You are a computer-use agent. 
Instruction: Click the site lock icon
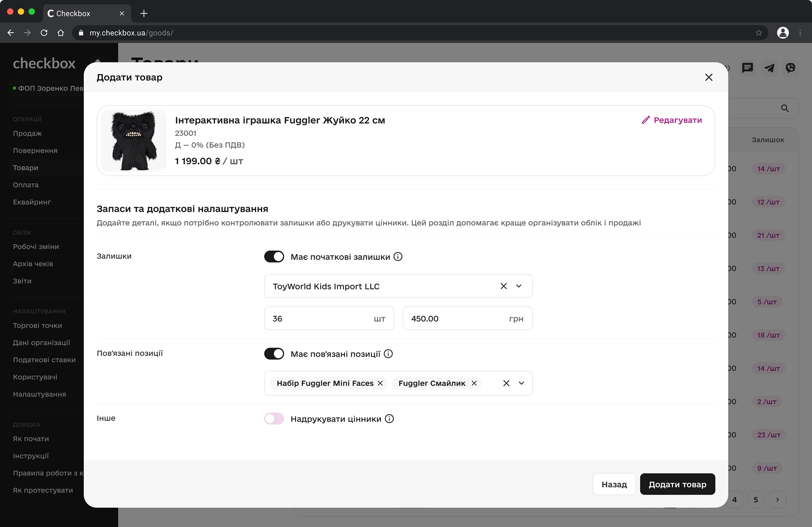pos(81,33)
